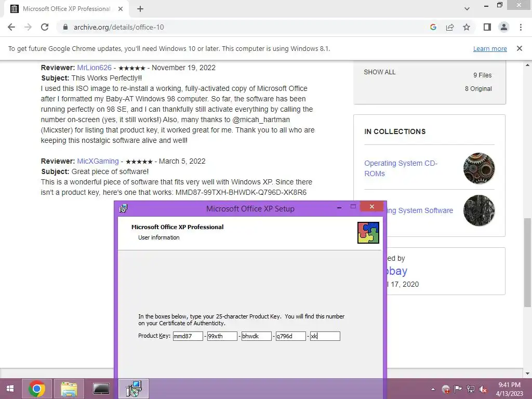Click the '8 Original' text

[478, 88]
